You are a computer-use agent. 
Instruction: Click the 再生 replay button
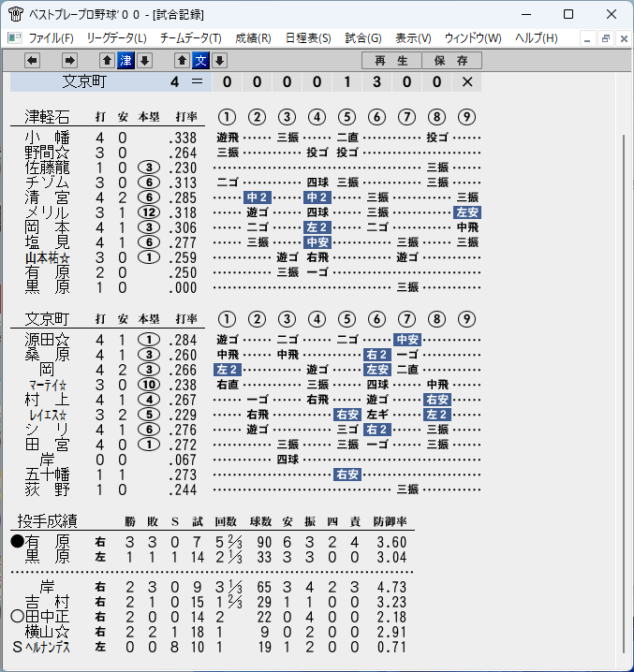tap(391, 61)
